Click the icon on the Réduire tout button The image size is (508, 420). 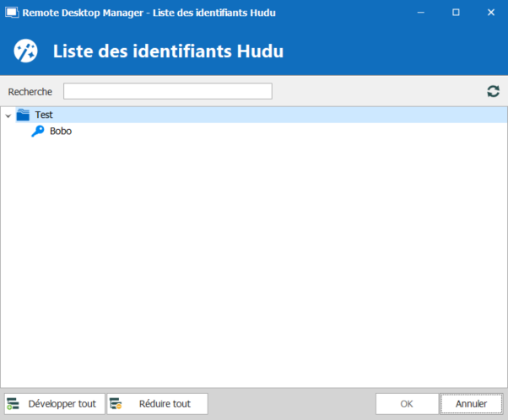click(116, 404)
